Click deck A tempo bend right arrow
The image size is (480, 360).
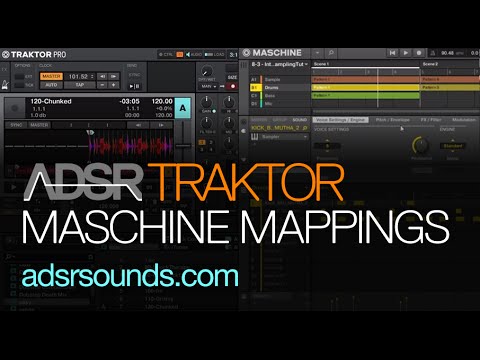pos(161,125)
